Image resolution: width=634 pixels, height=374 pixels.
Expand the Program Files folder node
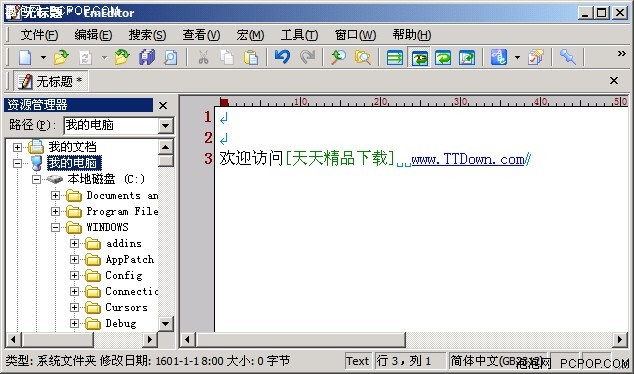(x=55, y=211)
